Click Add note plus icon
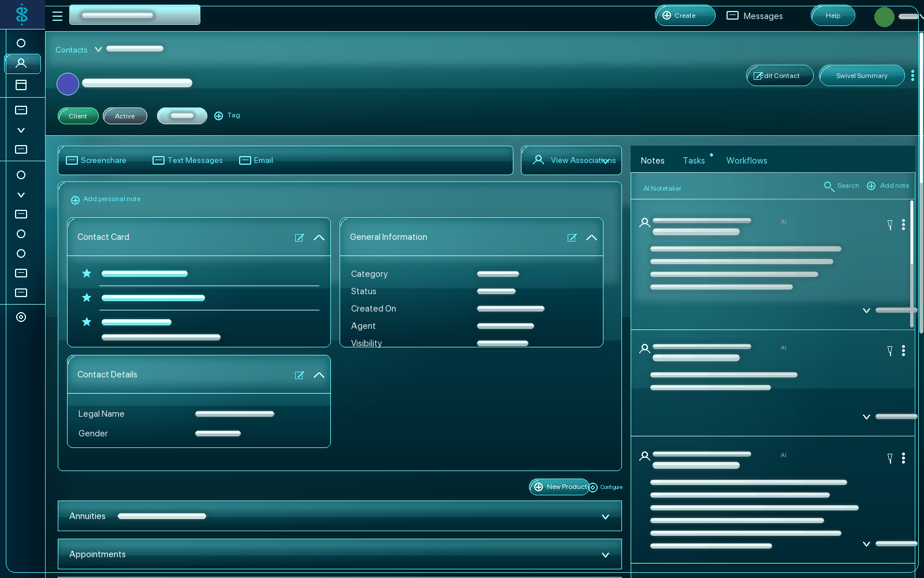 pyautogui.click(x=871, y=186)
